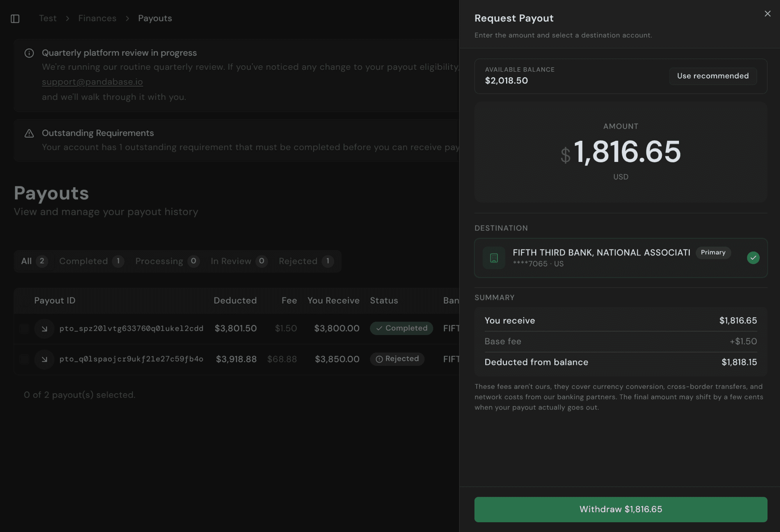Click the chevron between Test and Finances
The width and height of the screenshot is (780, 532).
click(68, 18)
